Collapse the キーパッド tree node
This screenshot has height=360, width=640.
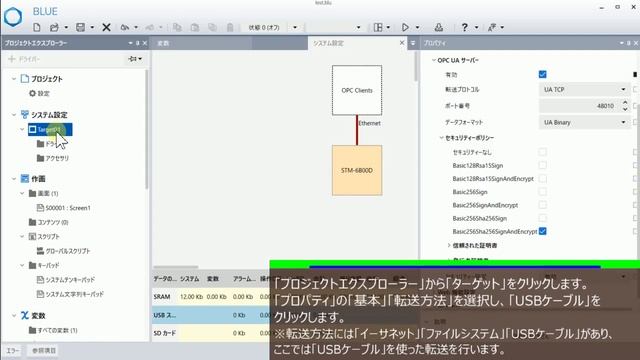22,265
